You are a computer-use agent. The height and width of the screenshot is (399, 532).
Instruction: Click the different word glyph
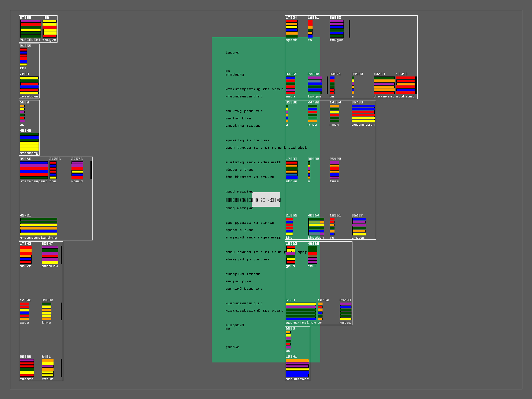coord(384,85)
